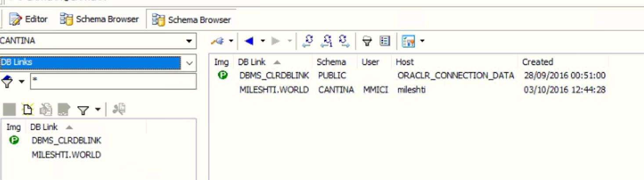
Task: Open the Editor tab
Action: [28, 19]
